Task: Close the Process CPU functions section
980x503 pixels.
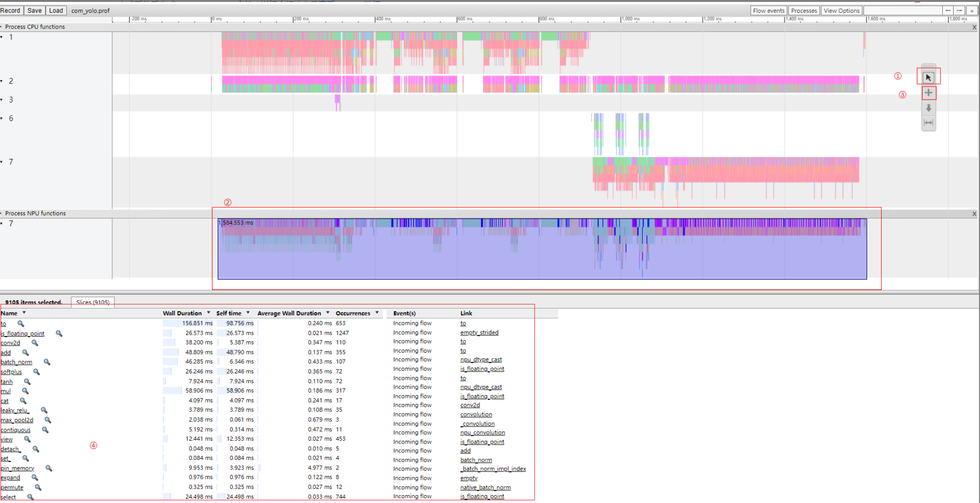Action: pos(974,27)
